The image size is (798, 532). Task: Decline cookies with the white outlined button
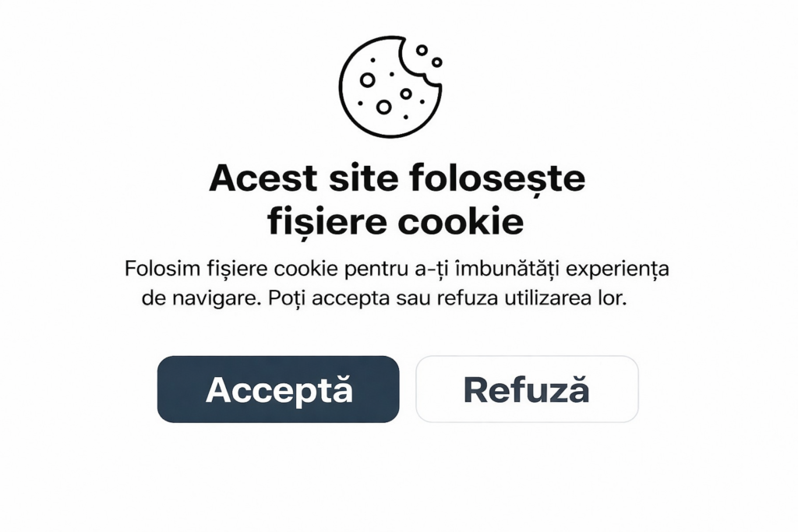point(527,389)
